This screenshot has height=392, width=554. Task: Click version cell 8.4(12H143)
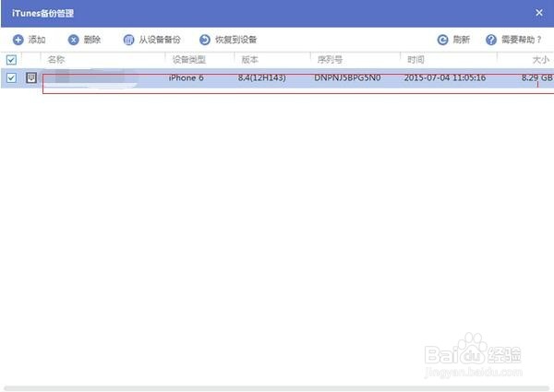pyautogui.click(x=262, y=77)
